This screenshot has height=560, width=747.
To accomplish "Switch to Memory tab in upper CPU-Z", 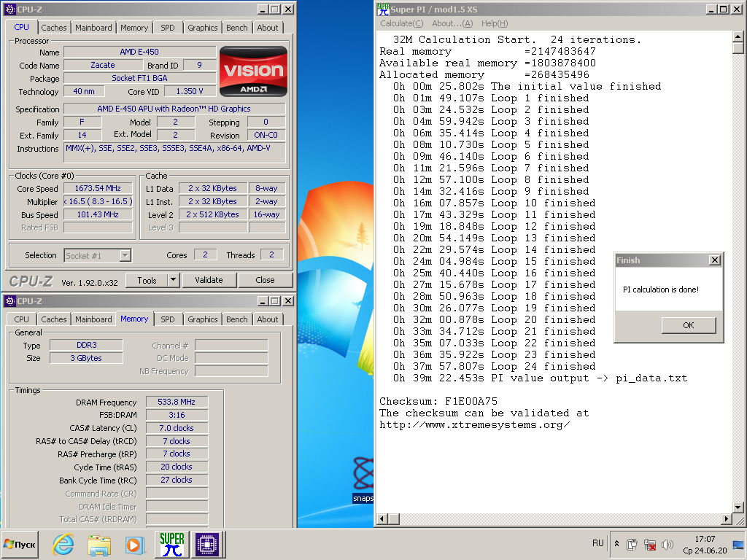I will 134,28.
